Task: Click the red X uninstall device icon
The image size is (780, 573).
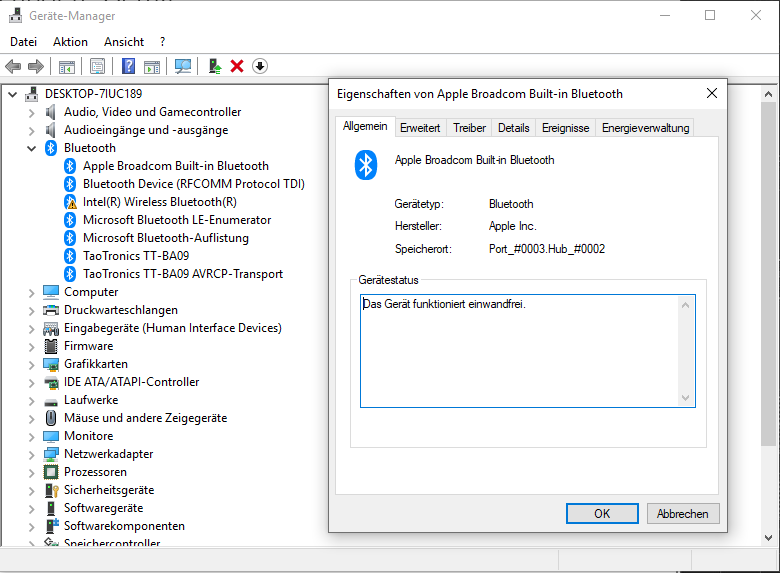Action: (x=237, y=66)
